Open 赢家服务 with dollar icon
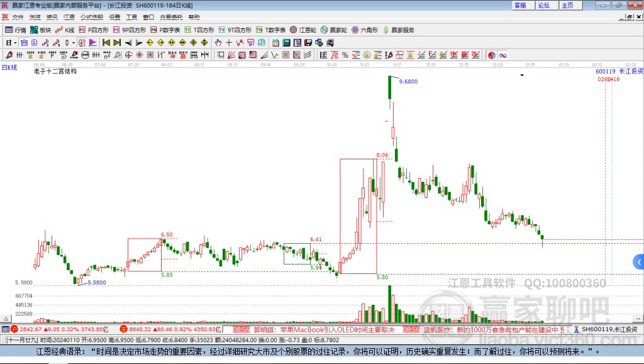Screen dimensions: 644x364 pyautogui.click(x=399, y=30)
